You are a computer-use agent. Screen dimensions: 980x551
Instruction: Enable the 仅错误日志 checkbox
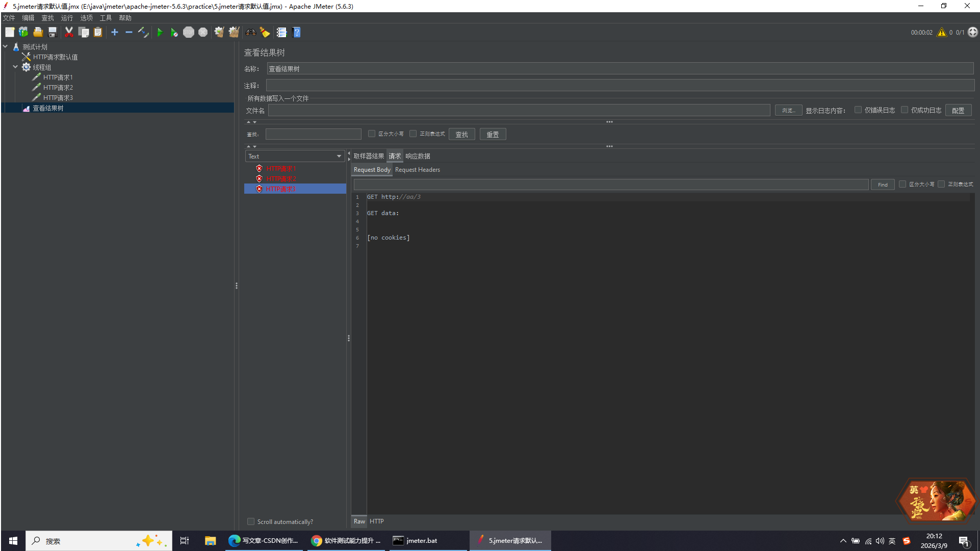pyautogui.click(x=858, y=110)
